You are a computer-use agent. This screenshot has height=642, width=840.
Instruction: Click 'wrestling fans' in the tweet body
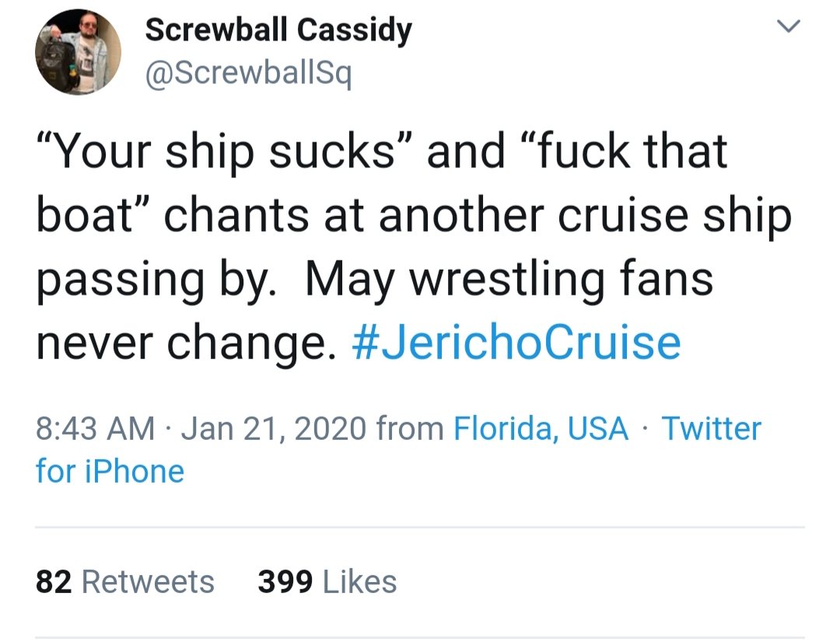tap(562, 280)
